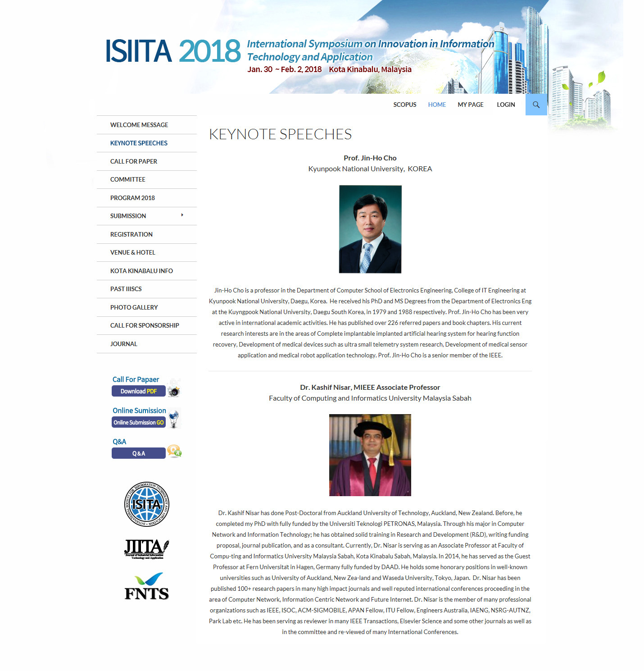Click Dr. Kashif Nisar's portrait photo

(x=370, y=455)
